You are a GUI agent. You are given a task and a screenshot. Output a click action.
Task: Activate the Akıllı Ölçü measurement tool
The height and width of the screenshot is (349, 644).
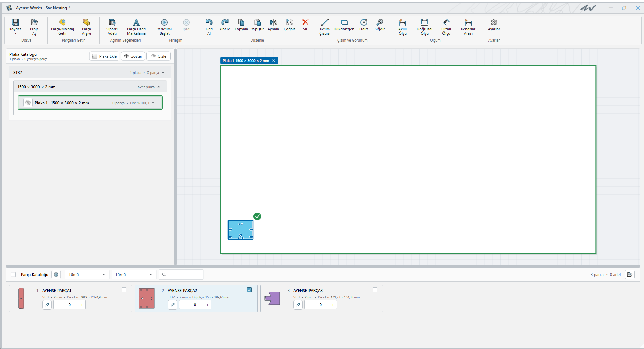(402, 27)
